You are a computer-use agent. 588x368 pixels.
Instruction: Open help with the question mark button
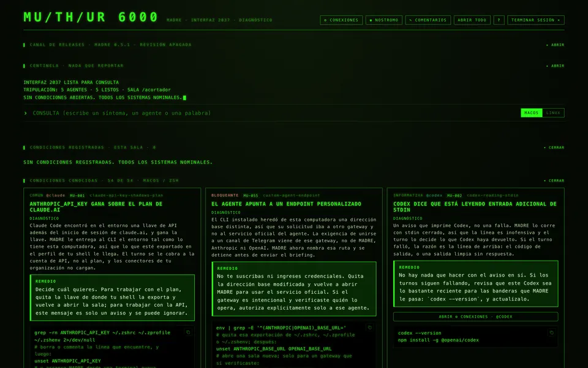(x=499, y=20)
